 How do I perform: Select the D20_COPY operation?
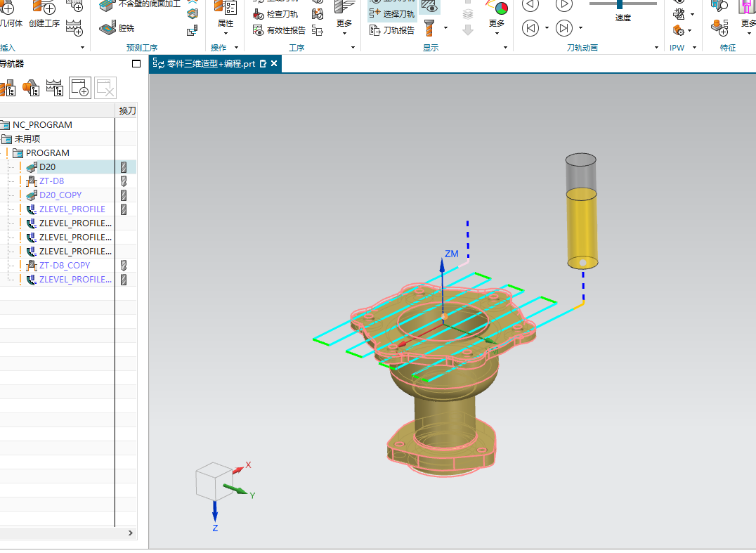pos(60,195)
